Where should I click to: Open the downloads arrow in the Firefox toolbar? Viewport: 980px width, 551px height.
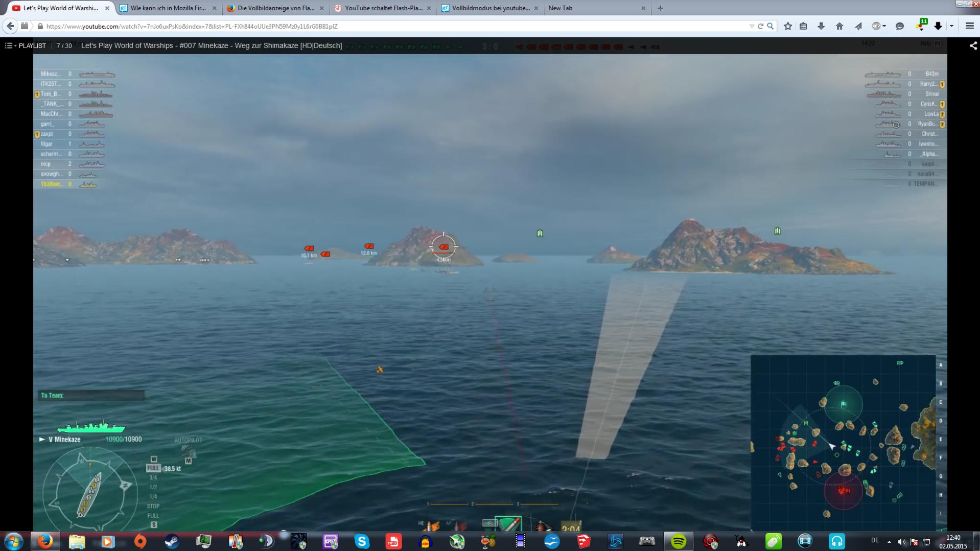pos(821,26)
